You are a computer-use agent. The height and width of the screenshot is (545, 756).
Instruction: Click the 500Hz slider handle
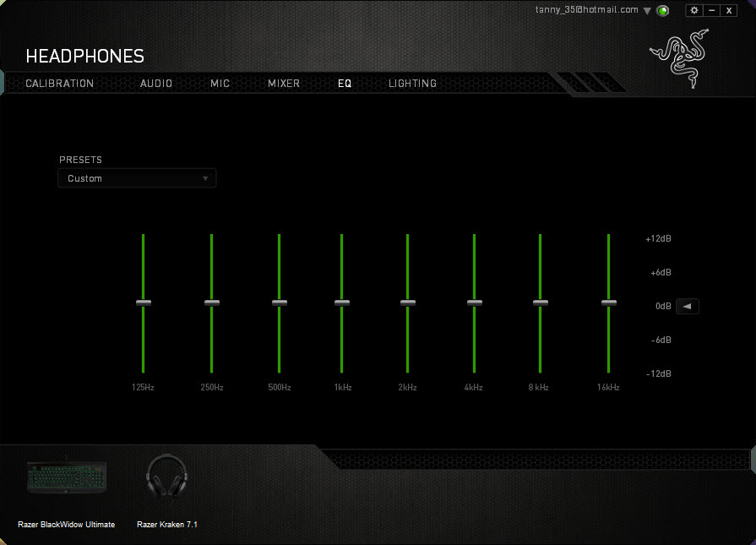280,302
